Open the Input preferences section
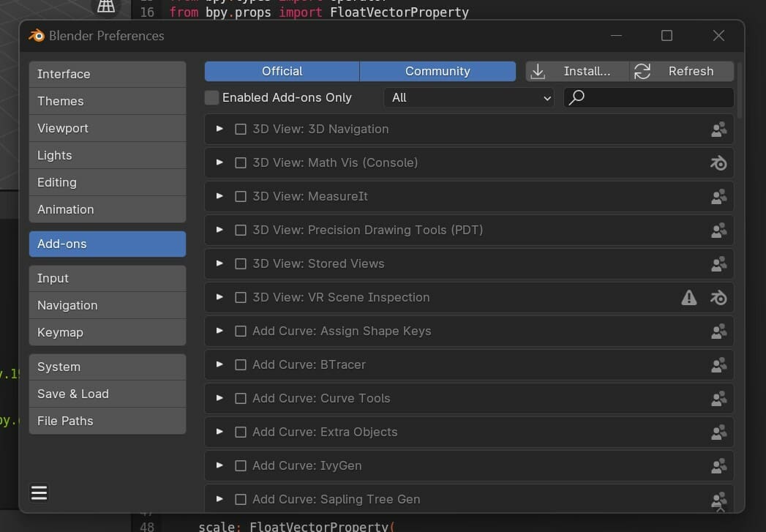Screen dimensions: 766x532 pyautogui.click(x=108, y=279)
